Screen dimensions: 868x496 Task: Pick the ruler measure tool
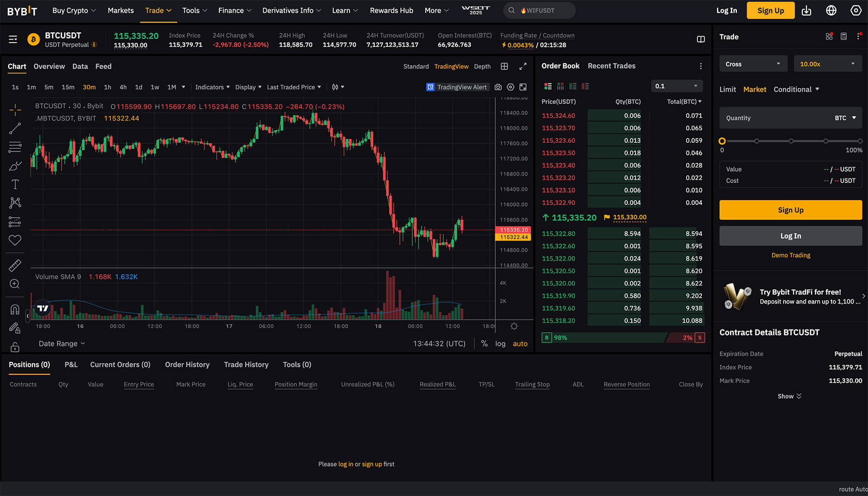[x=15, y=265]
